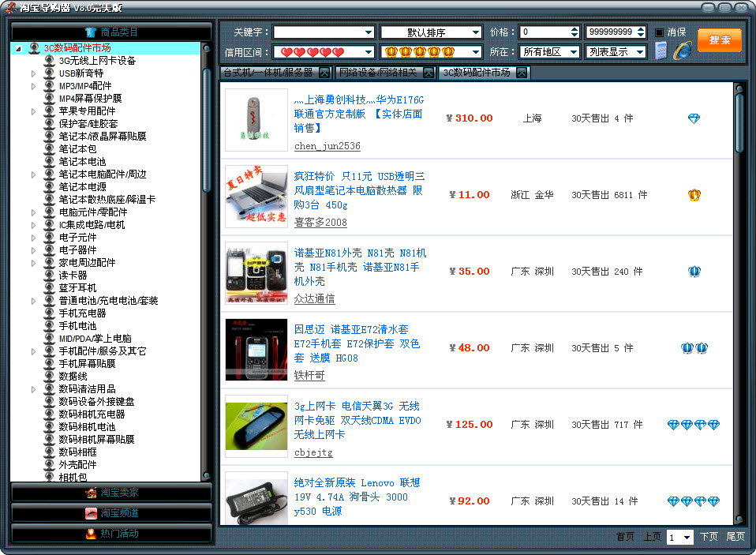Screen dimensions: 756x555
Task: Click the double blue crown rating for 铁杆哥
Action: (694, 347)
